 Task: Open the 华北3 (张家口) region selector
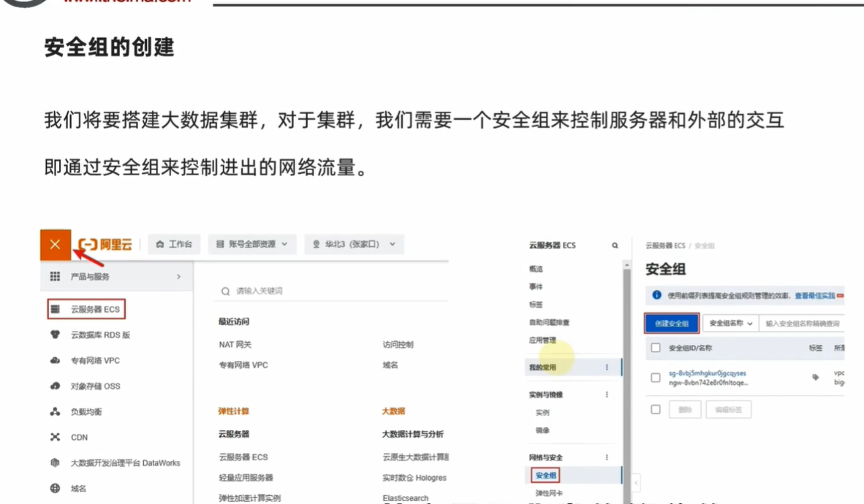click(355, 244)
